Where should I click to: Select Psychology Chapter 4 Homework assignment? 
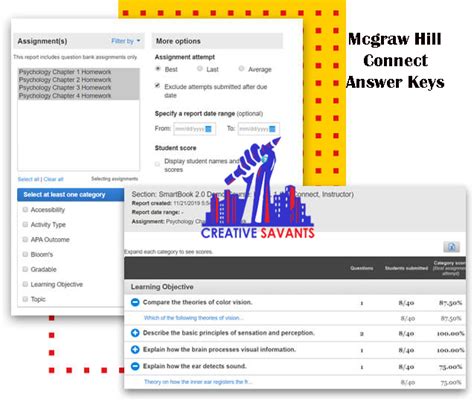click(78, 96)
